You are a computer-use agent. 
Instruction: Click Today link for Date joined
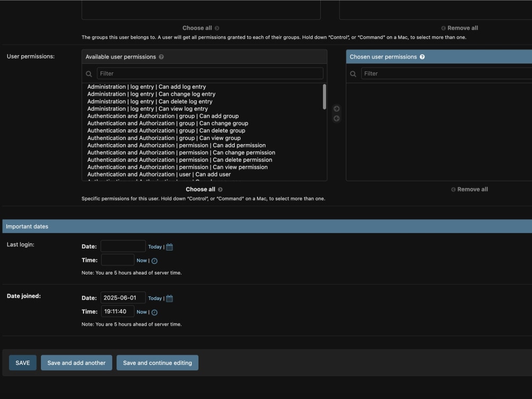155,298
